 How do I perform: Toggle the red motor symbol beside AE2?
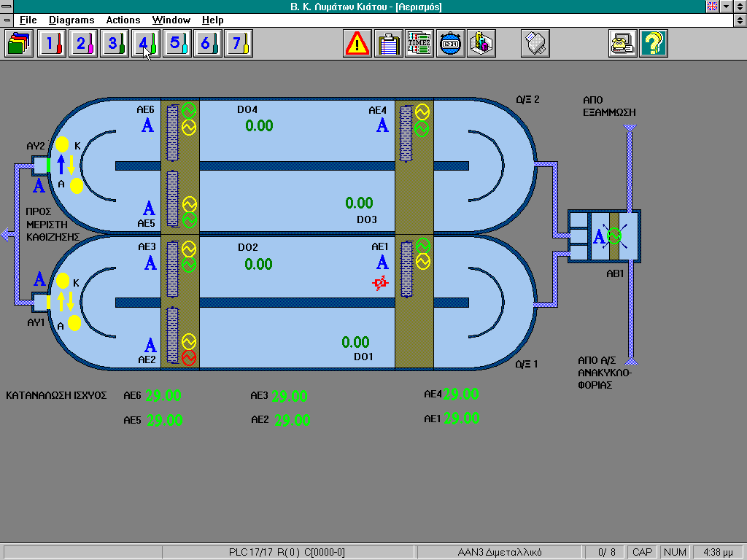(189, 358)
